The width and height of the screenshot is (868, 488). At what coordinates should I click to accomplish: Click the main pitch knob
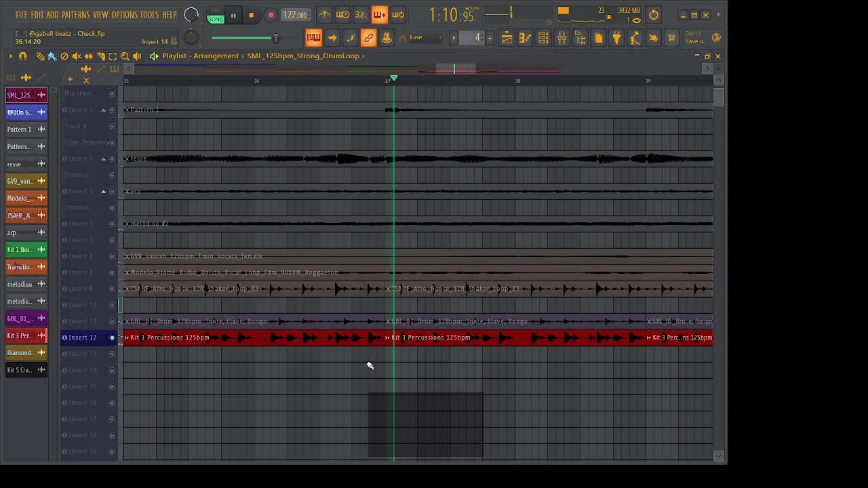tap(191, 38)
